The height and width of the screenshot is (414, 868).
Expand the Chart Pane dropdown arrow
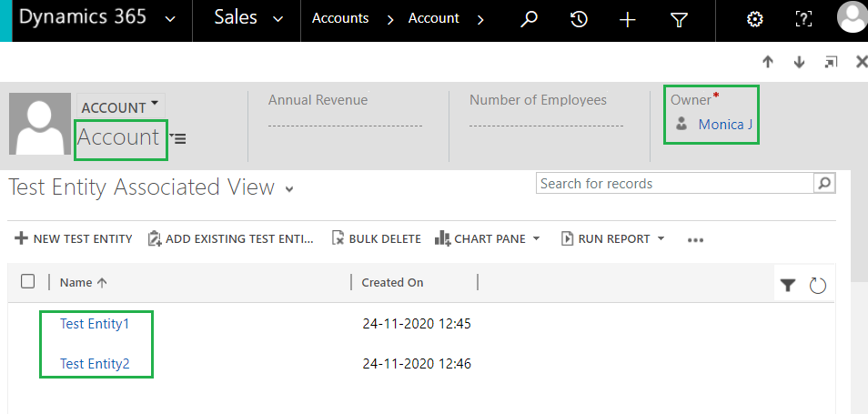tap(536, 238)
